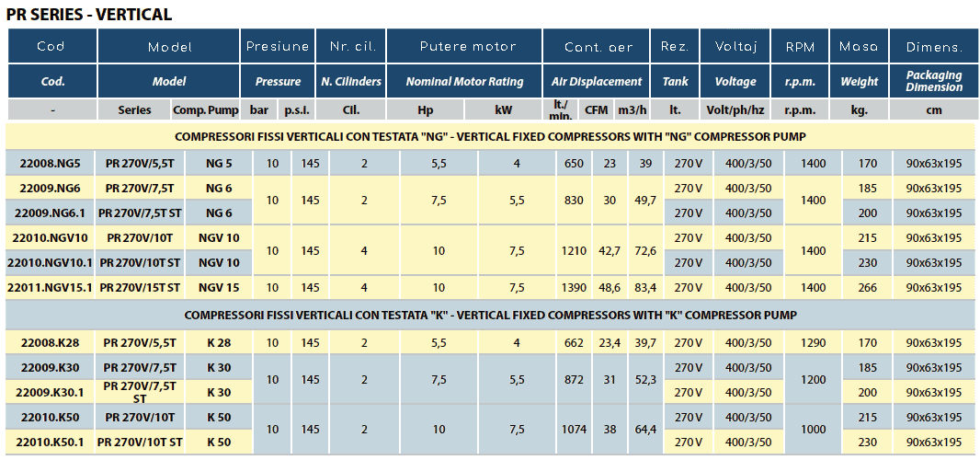Select the Packaging Dimension header
Screen dimensions: 980x460
(933, 81)
